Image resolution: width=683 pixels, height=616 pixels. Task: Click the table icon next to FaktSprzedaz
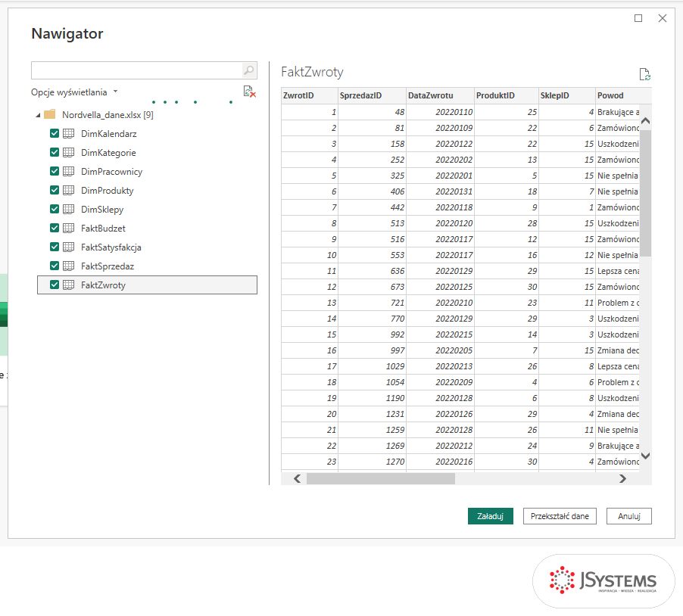(68, 266)
